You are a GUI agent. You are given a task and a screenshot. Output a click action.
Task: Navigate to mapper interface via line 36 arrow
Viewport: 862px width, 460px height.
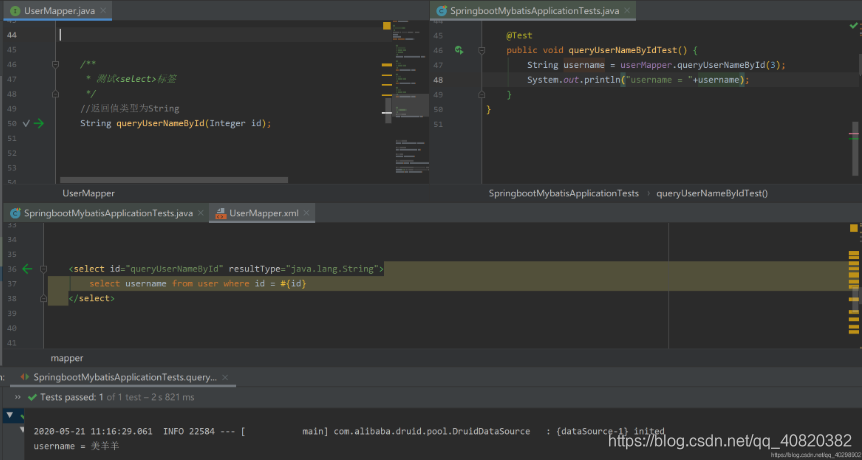(x=27, y=269)
